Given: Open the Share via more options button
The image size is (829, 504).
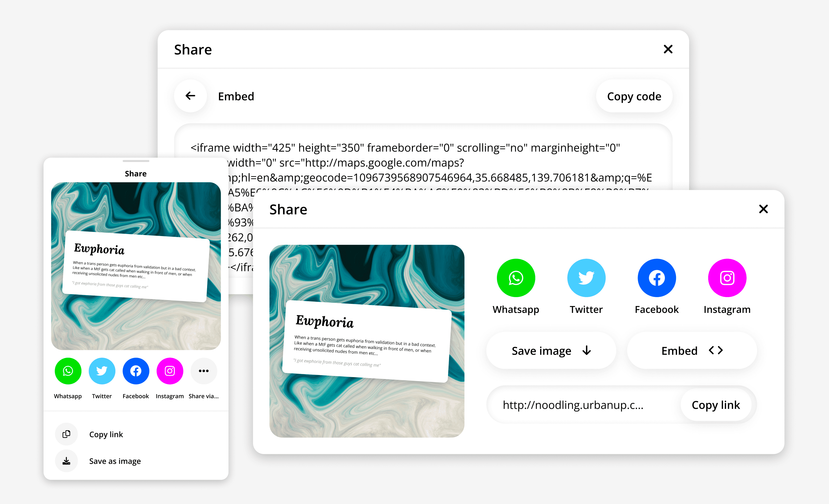Looking at the screenshot, I should [204, 371].
